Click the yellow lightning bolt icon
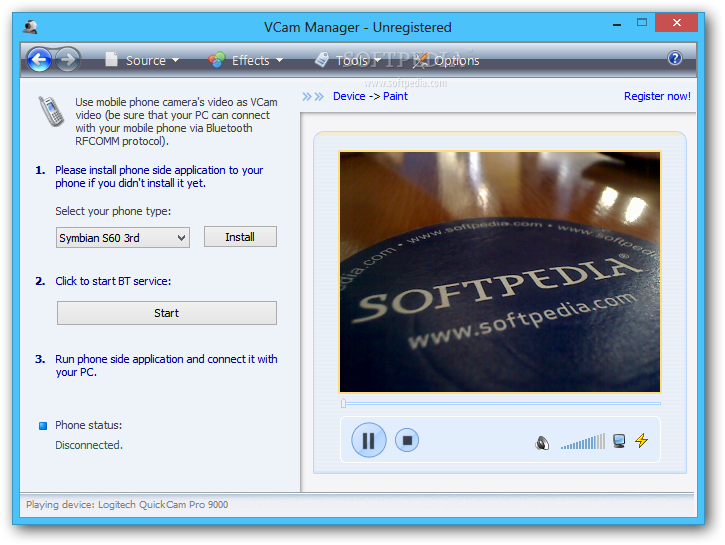Image resolution: width=725 pixels, height=545 pixels. [641, 440]
